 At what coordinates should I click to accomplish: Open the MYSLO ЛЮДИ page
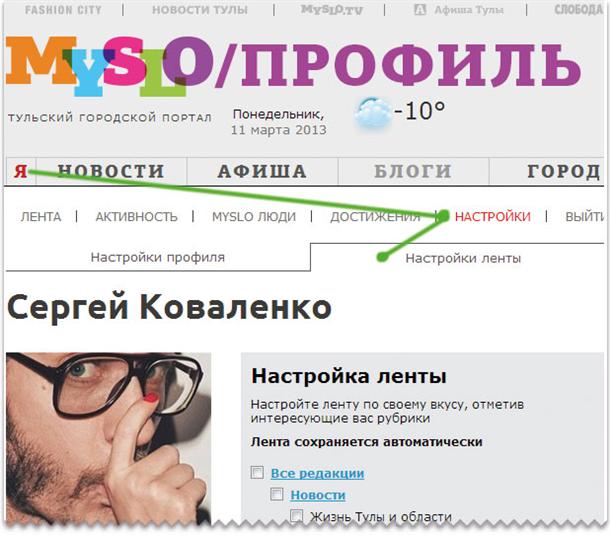click(254, 217)
